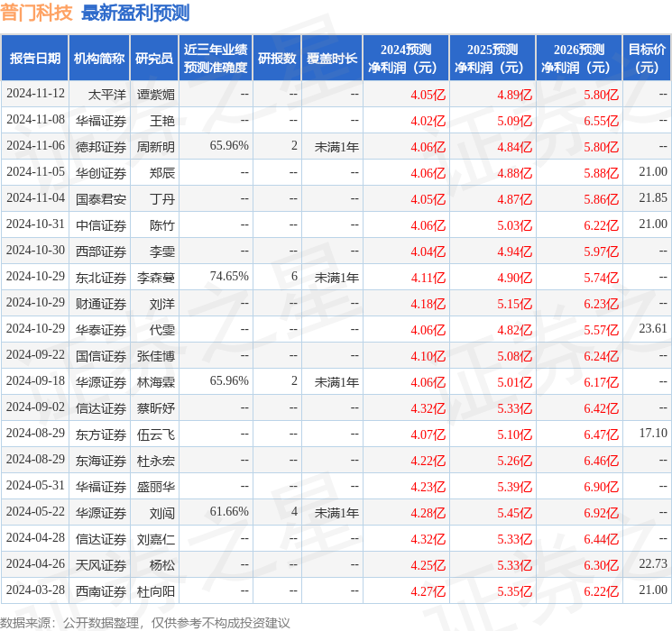
Task: Select the date cell 2024-11-12
Action: click(35, 94)
